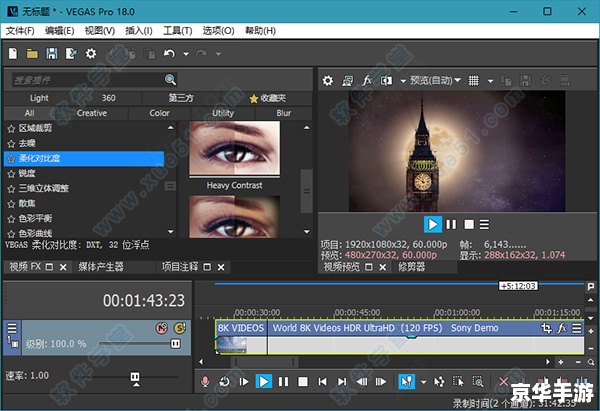Favorite the 区域裁剪 plugin star
The height and width of the screenshot is (411, 600).
(11, 129)
